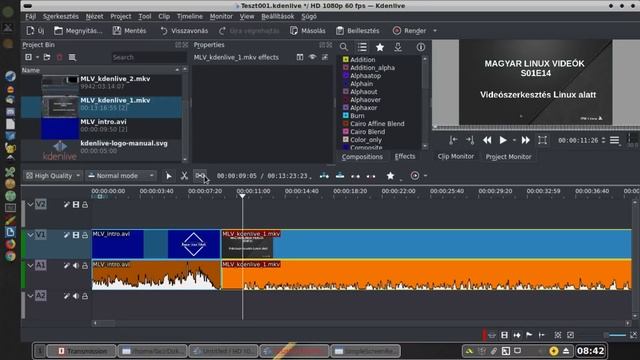Fast forward in project monitor
This screenshot has width=640, height=360.
526,140
